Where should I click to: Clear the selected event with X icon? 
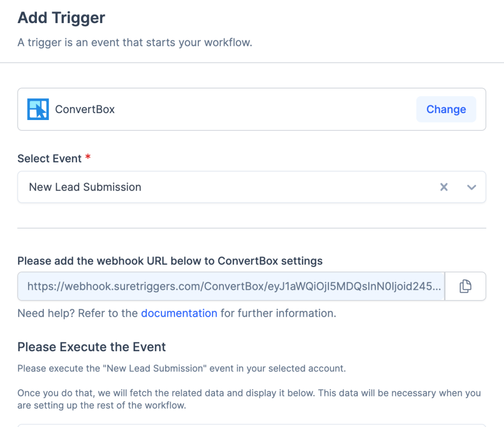tap(444, 187)
